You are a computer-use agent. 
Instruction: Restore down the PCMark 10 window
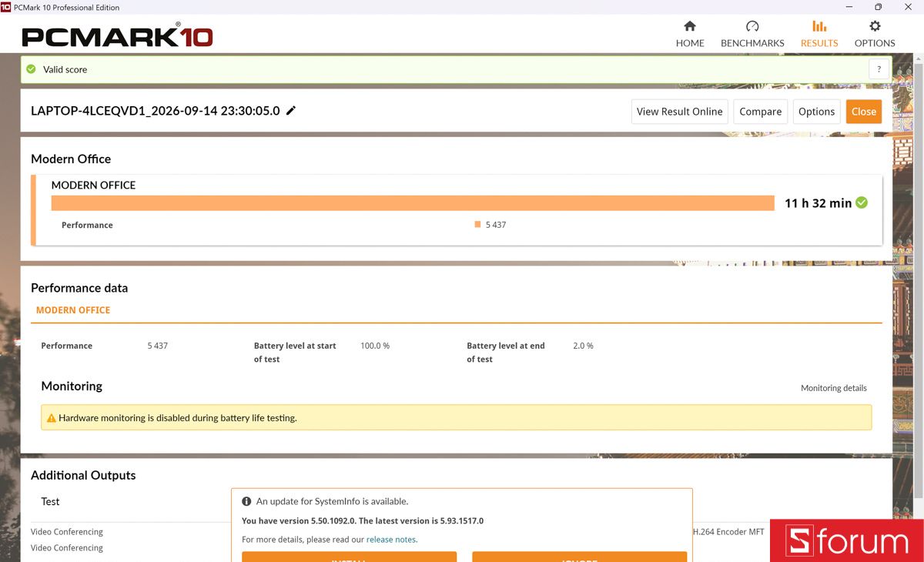click(x=878, y=7)
